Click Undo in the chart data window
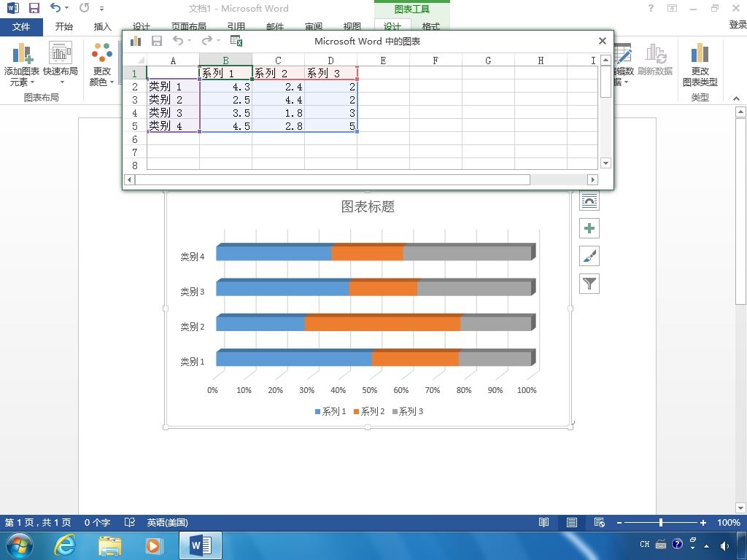747x560 pixels. point(178,41)
